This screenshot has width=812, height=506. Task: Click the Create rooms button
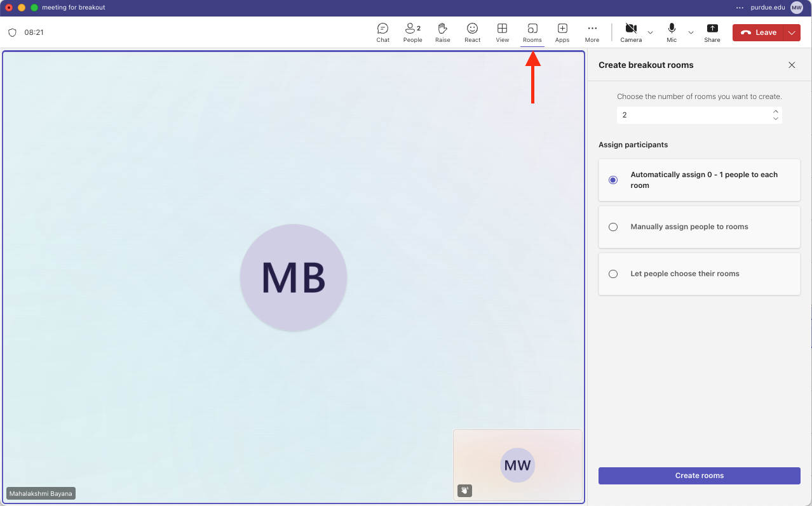pos(699,476)
